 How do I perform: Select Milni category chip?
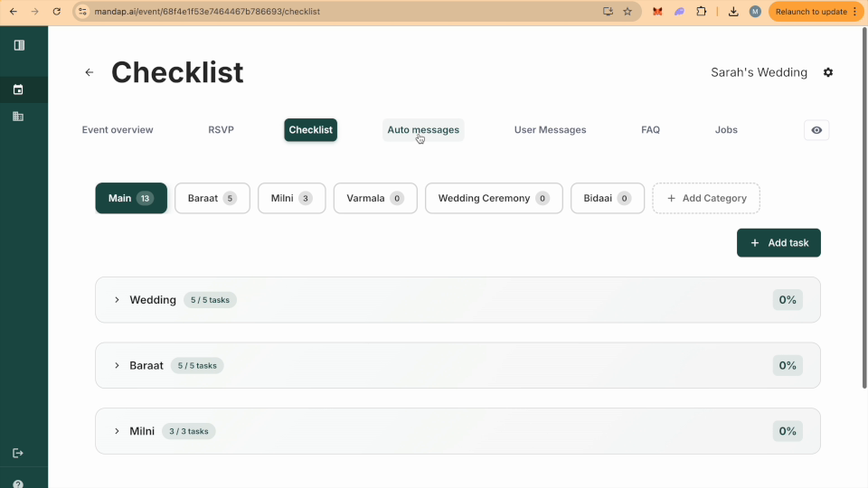coord(292,198)
